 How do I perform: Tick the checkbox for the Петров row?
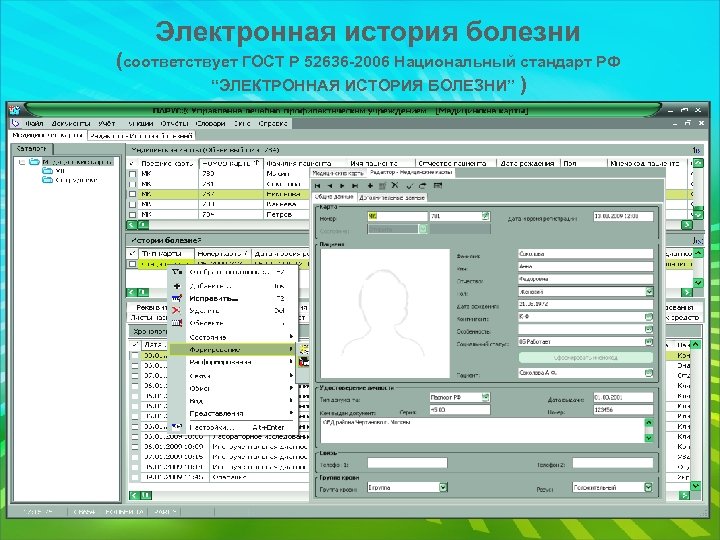coord(133,214)
